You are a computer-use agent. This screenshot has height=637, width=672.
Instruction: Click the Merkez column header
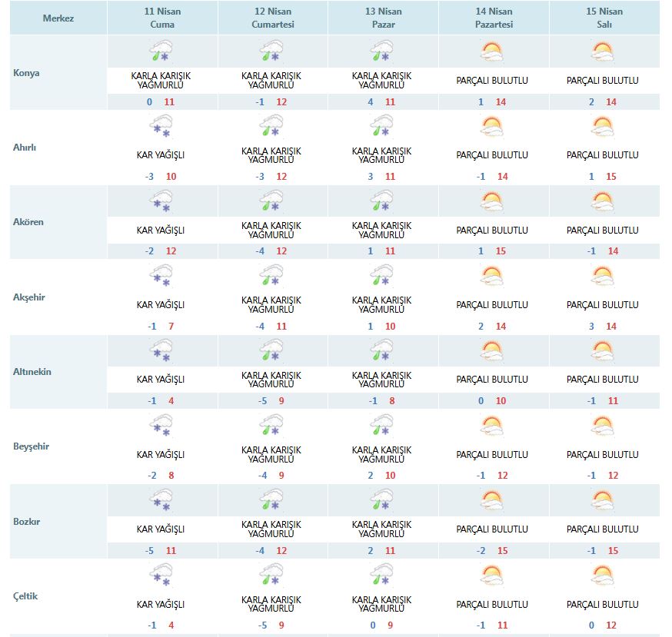(x=58, y=18)
